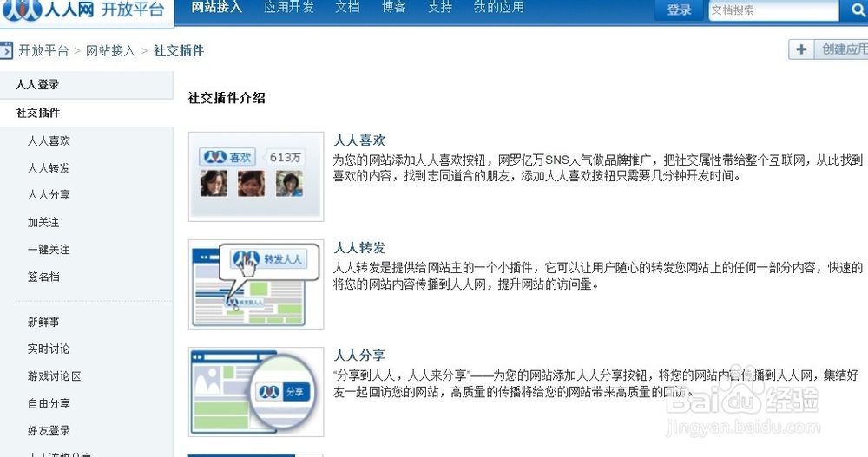Image resolution: width=868 pixels, height=457 pixels.
Task: Open the 应用开发 nav tab
Action: click(289, 8)
